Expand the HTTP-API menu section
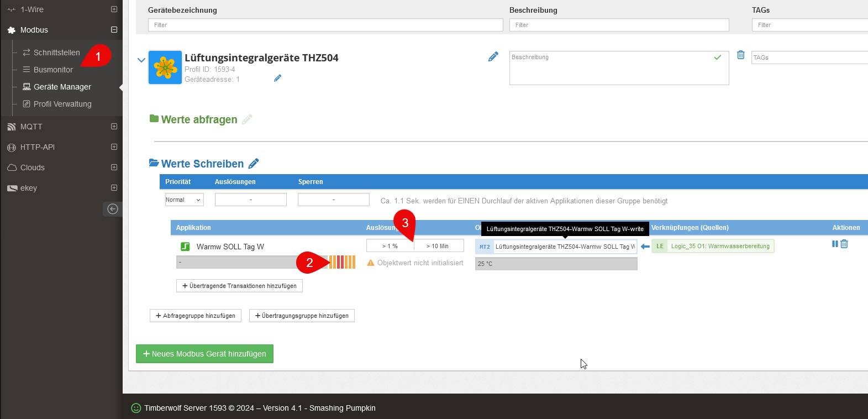The height and width of the screenshot is (419, 868). click(x=114, y=147)
